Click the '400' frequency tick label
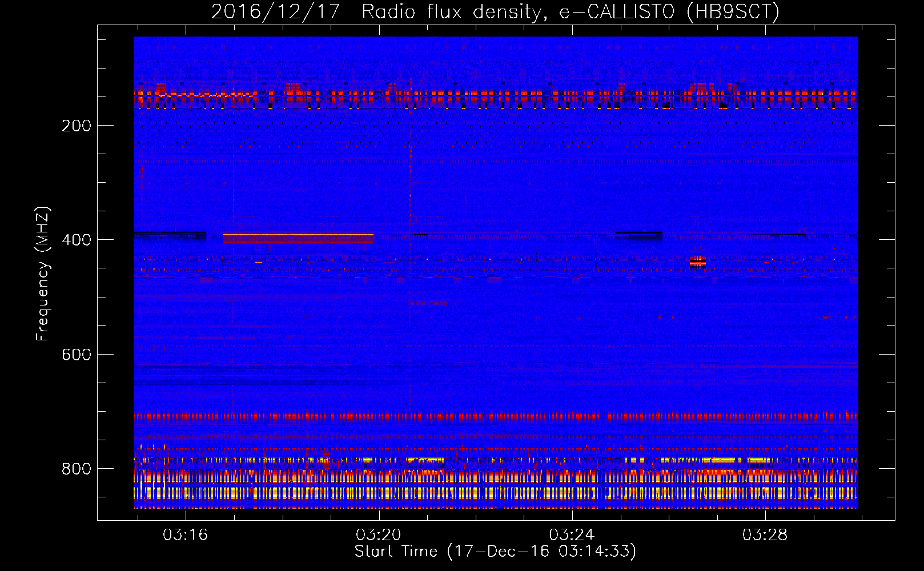Screen dimensions: 924x571 tap(77, 240)
